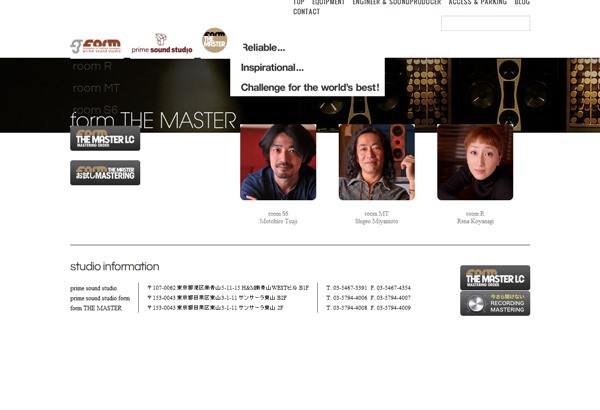Click the address line ending 2F
The width and height of the screenshot is (600, 410).
coord(215,308)
